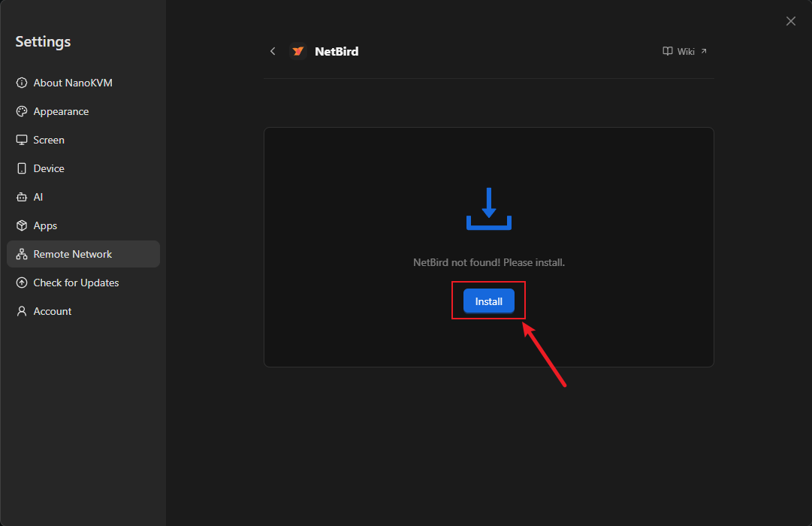Click the Wiki book icon
Image resolution: width=812 pixels, height=526 pixels.
[668, 51]
